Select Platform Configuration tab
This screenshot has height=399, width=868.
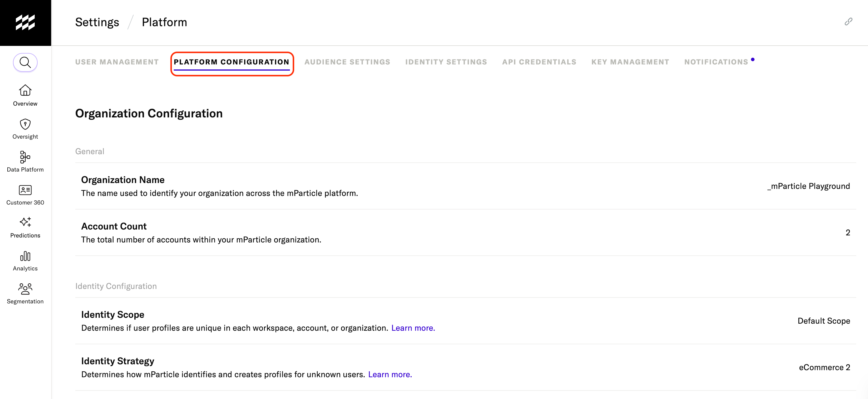point(231,62)
